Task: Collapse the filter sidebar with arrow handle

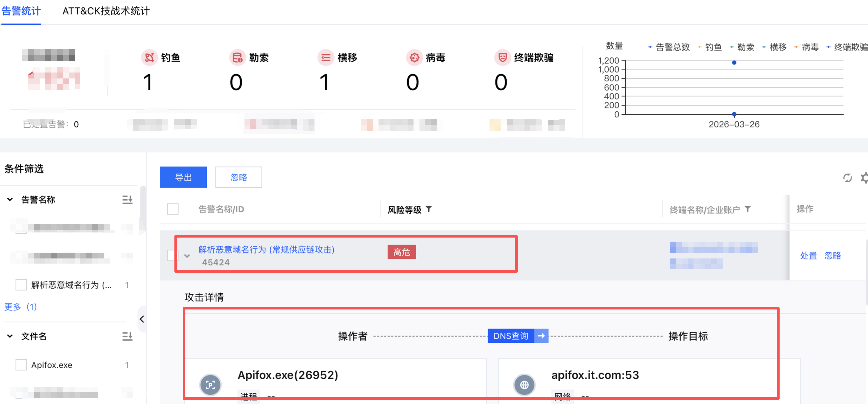Action: [142, 319]
